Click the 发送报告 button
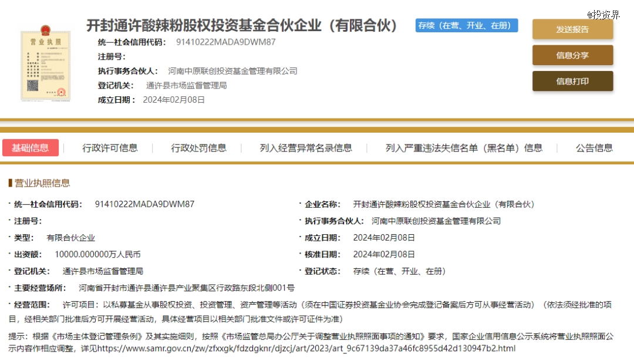Image resolution: width=634 pixels, height=364 pixels. [572, 29]
